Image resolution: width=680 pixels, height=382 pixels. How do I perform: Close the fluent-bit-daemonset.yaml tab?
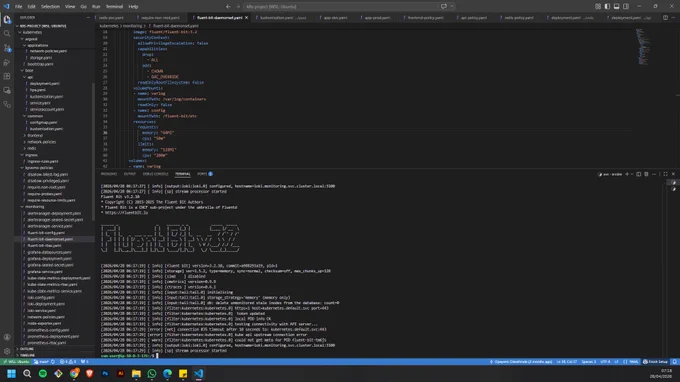coord(246,18)
